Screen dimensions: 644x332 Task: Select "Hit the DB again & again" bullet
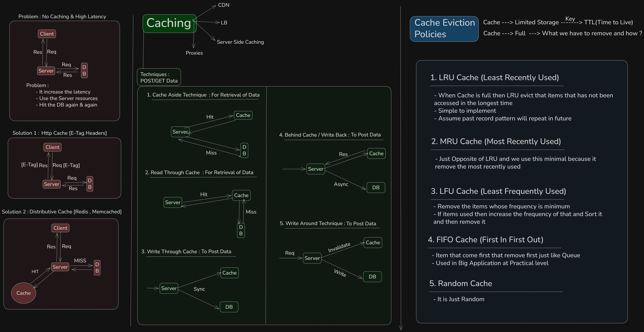click(x=66, y=105)
